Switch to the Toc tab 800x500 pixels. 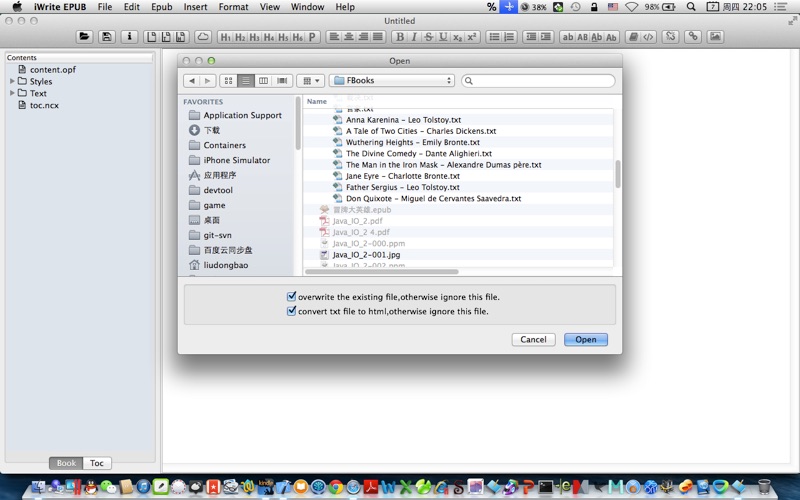(97, 463)
